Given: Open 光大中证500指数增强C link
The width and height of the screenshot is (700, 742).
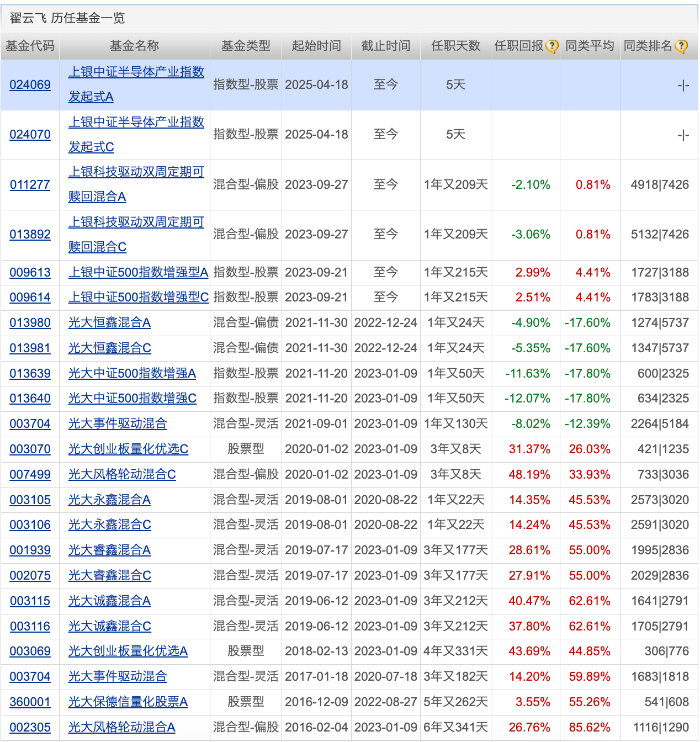Looking at the screenshot, I should 132,398.
